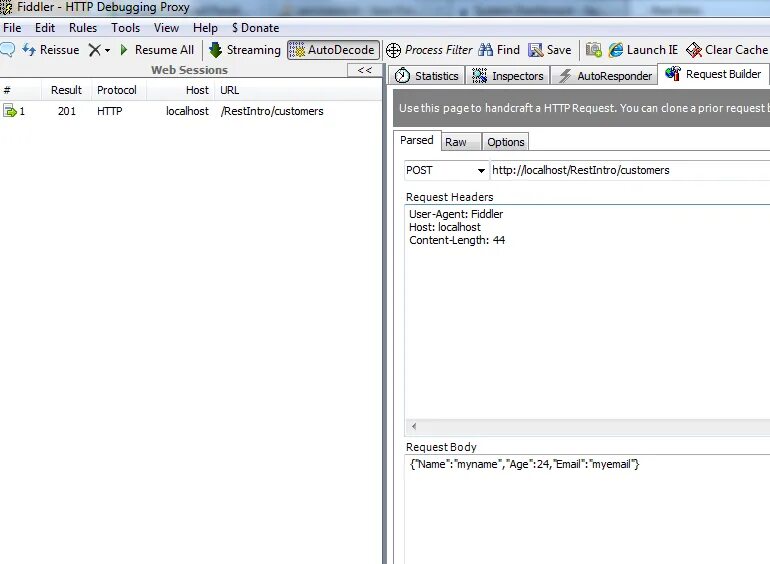Open the File menu
The image size is (770, 564).
click(12, 28)
